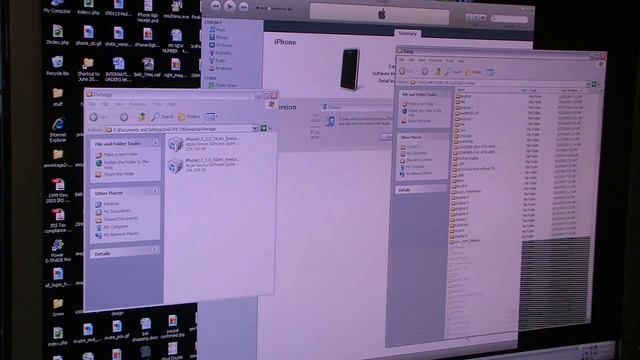The height and width of the screenshot is (360, 640).
Task: Click the iTunes volume slider
Action: [x=274, y=8]
